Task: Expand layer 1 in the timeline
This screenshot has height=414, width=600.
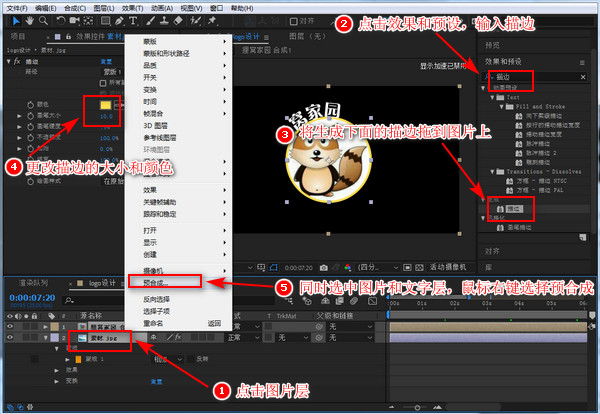Action: pos(46,326)
